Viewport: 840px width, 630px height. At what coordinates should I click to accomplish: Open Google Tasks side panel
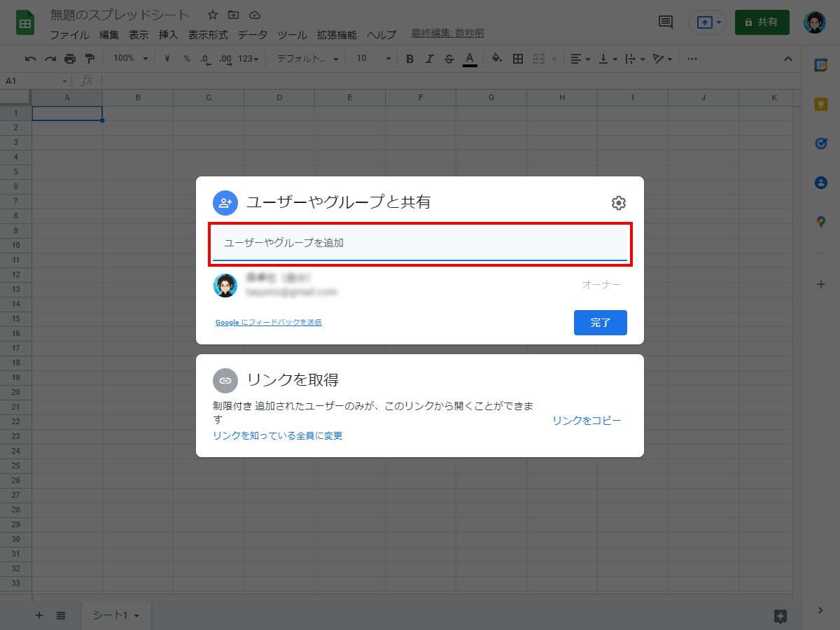click(820, 143)
